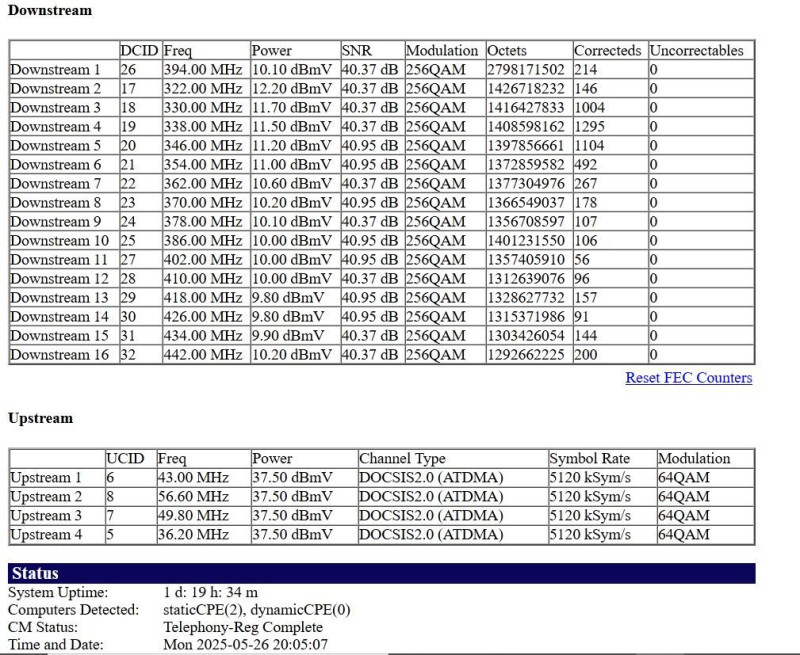Viewport: 800px width, 655px height.
Task: Select the Upstream 1 row label
Action: pos(45,477)
